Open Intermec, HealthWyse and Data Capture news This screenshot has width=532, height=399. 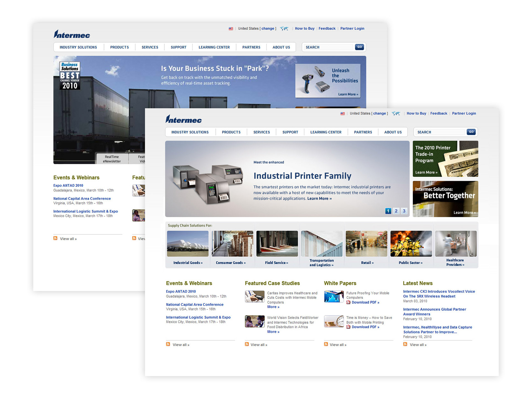(438, 329)
